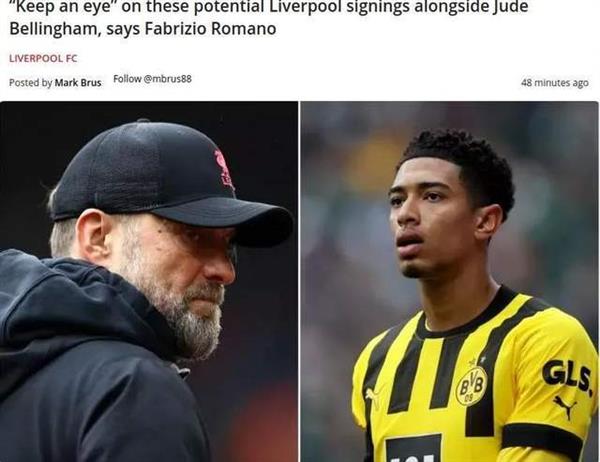
Task: Click the Liverpool crest on the black cap
Action: (x=224, y=168)
